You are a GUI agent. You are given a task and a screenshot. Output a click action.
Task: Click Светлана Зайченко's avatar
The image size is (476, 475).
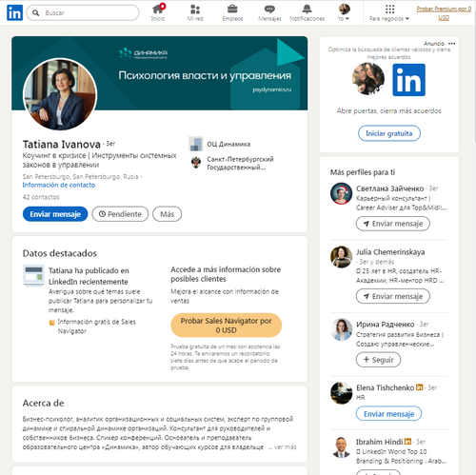coord(341,193)
